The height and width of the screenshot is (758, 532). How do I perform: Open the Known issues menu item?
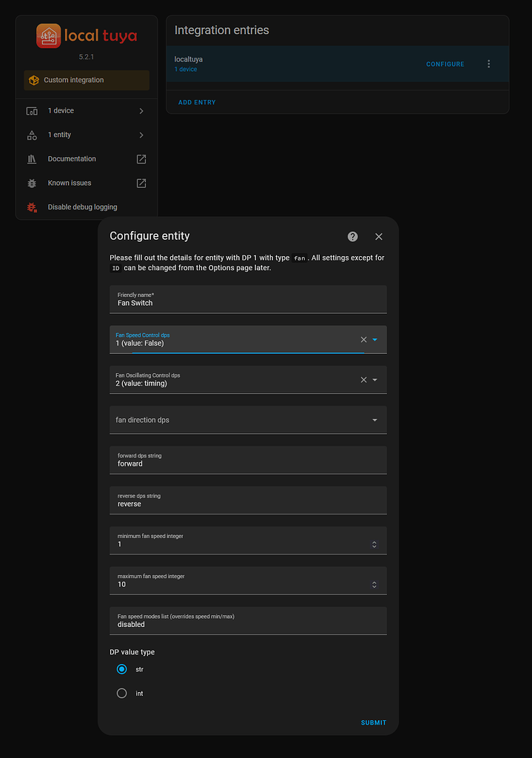coord(87,184)
